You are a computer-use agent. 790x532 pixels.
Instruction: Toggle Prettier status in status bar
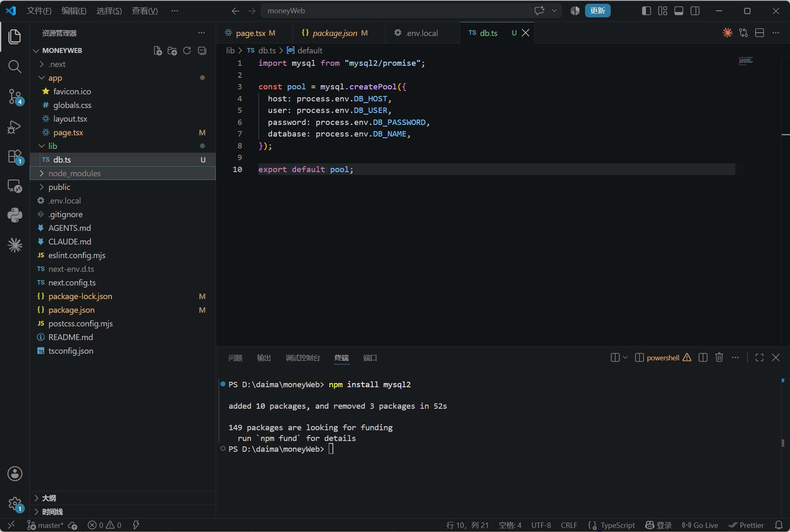746,525
